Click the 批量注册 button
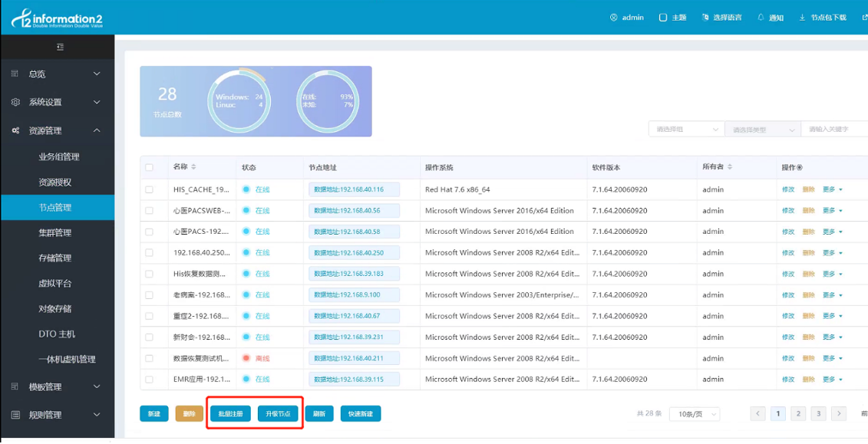 click(x=230, y=413)
